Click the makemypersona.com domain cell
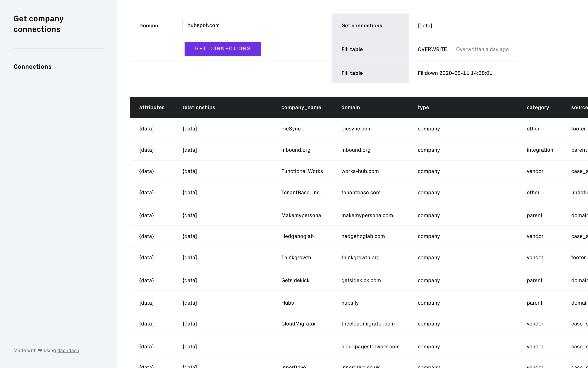The width and height of the screenshot is (588, 368). click(367, 215)
